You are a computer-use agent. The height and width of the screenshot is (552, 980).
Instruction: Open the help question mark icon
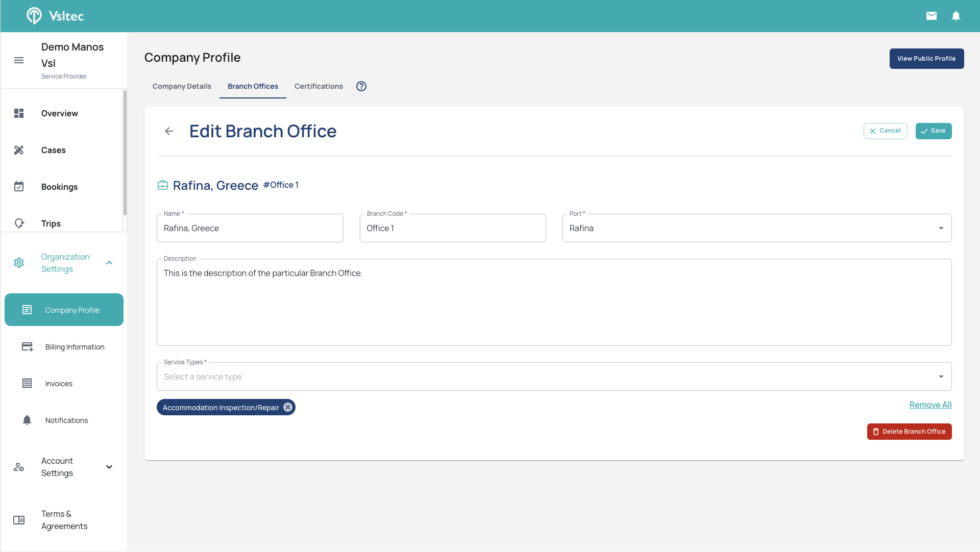361,86
